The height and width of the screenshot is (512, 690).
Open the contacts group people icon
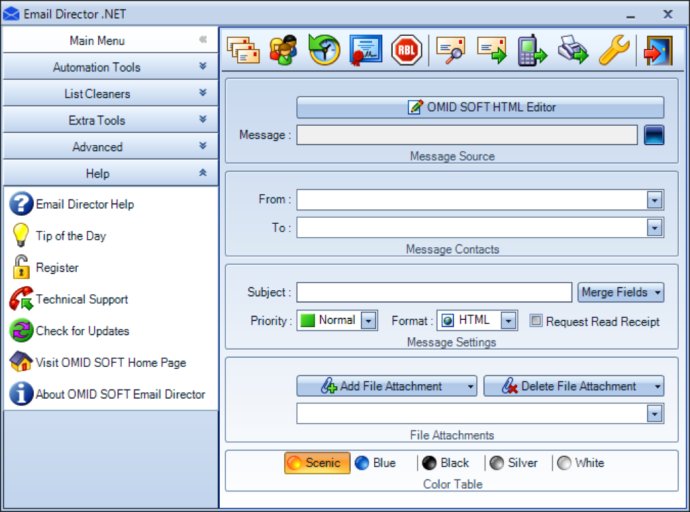pos(283,50)
